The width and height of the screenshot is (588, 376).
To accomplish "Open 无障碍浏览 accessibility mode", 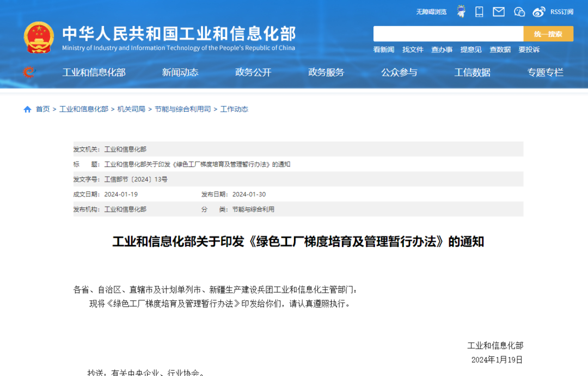I will 432,11.
